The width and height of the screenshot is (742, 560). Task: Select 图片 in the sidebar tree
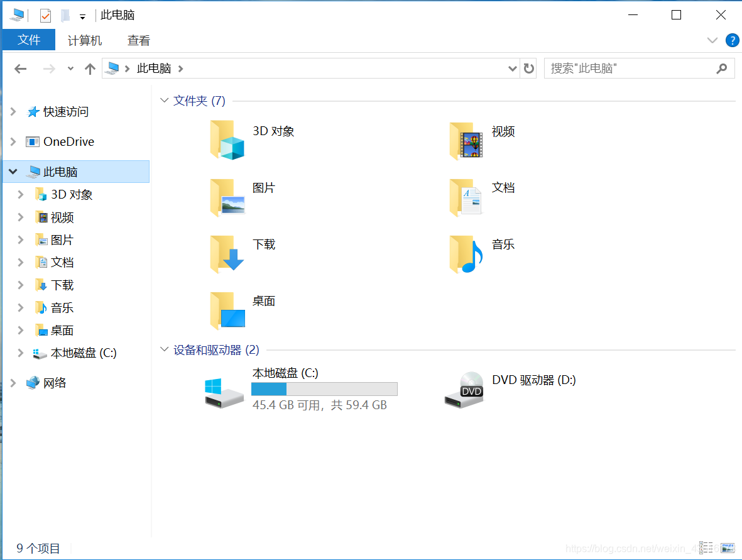[62, 240]
